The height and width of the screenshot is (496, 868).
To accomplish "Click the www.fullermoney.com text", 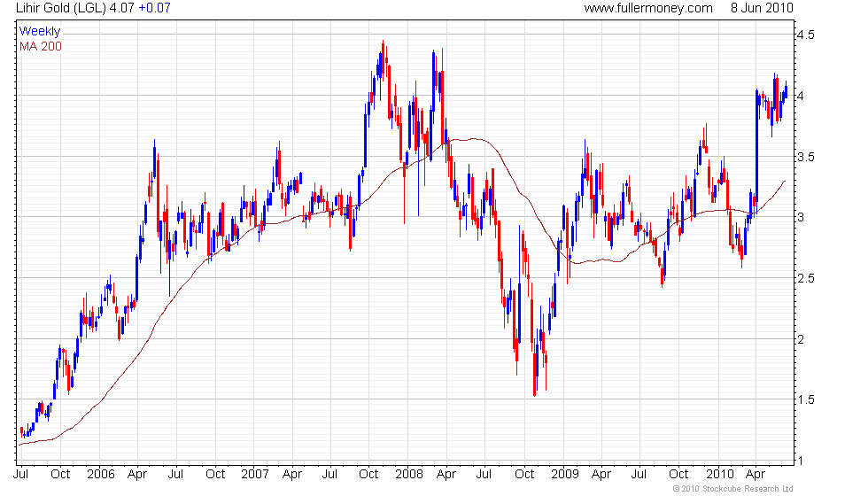I will coord(648,8).
